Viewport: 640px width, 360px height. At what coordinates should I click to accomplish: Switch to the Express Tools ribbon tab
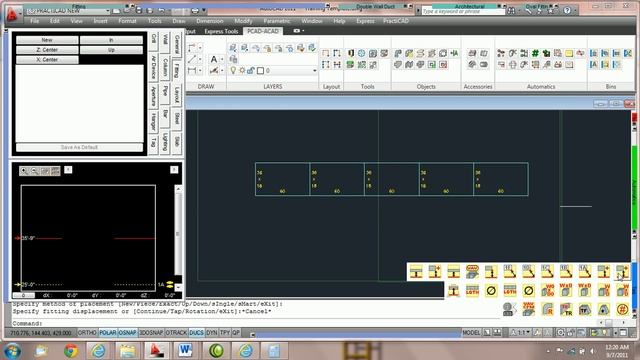[221, 31]
